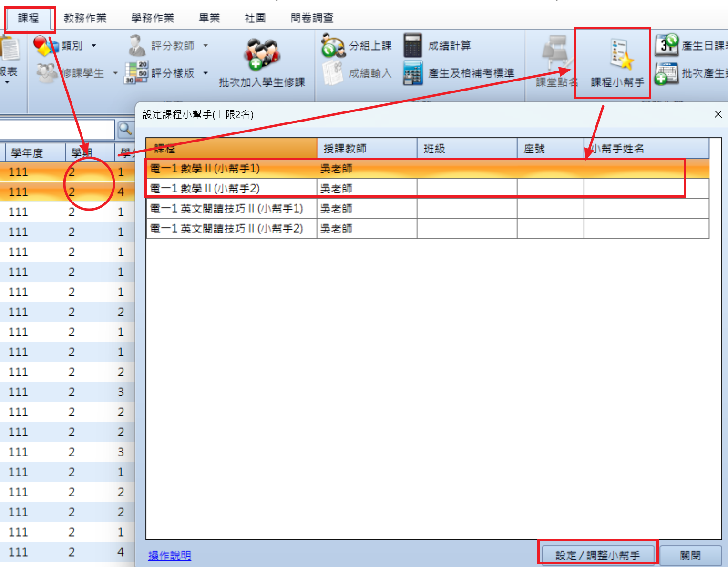Switch to the 學務作業 tab
728x567 pixels.
(153, 19)
